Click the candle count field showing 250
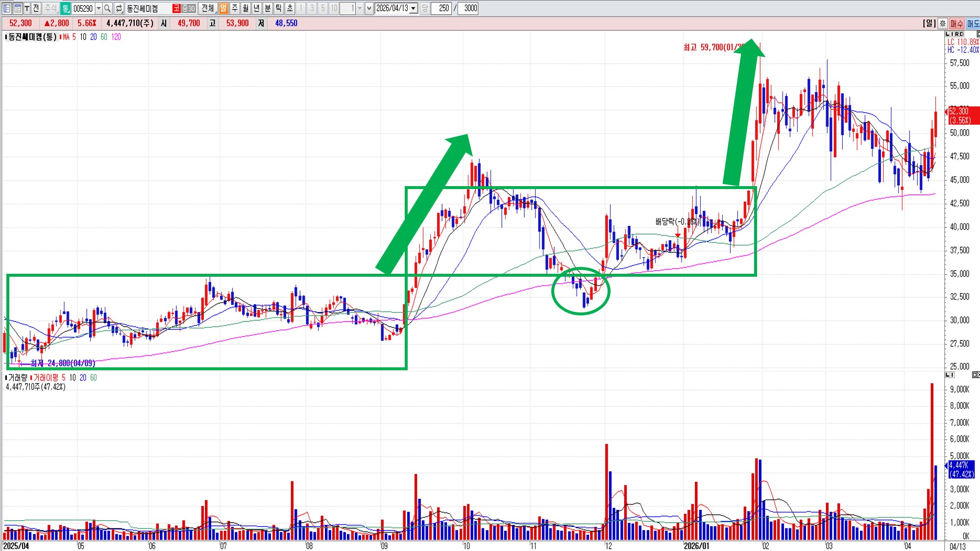The image size is (980, 551). (x=441, y=8)
